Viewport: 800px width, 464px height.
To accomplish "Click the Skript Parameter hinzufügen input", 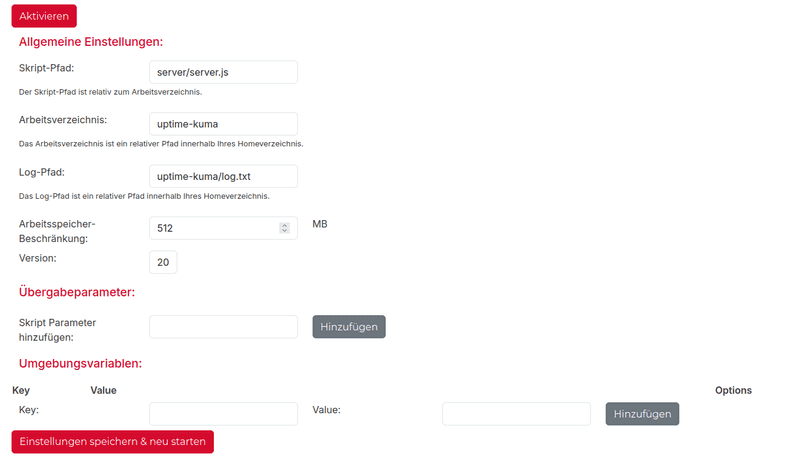I will [x=223, y=327].
